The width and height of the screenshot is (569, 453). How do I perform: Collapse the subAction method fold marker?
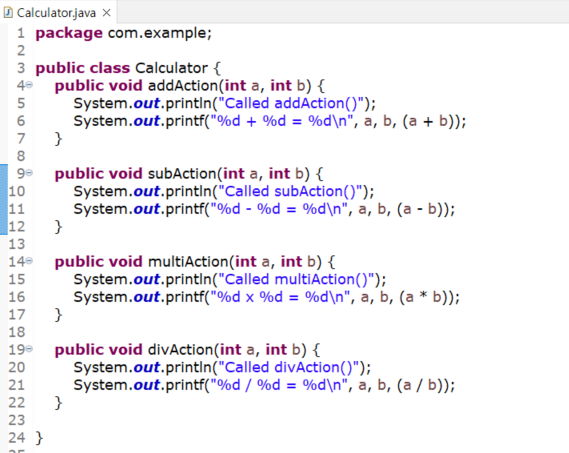[29, 173]
